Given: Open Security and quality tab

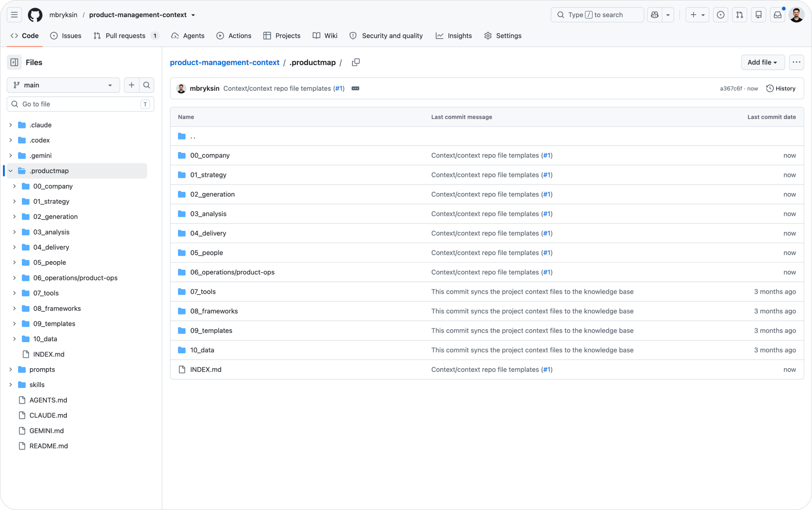Looking at the screenshot, I should click(x=386, y=36).
